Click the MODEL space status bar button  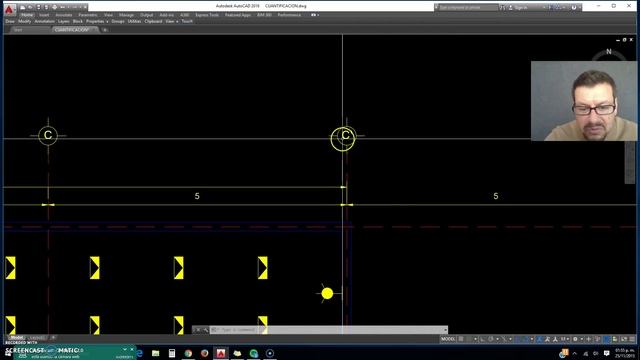click(x=448, y=339)
